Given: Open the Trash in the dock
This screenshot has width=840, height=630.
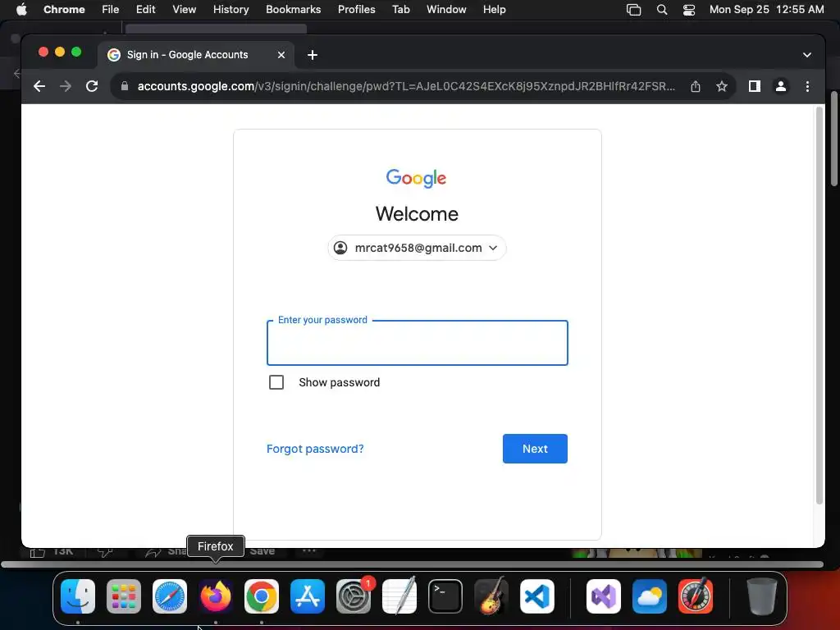Looking at the screenshot, I should coord(762,596).
